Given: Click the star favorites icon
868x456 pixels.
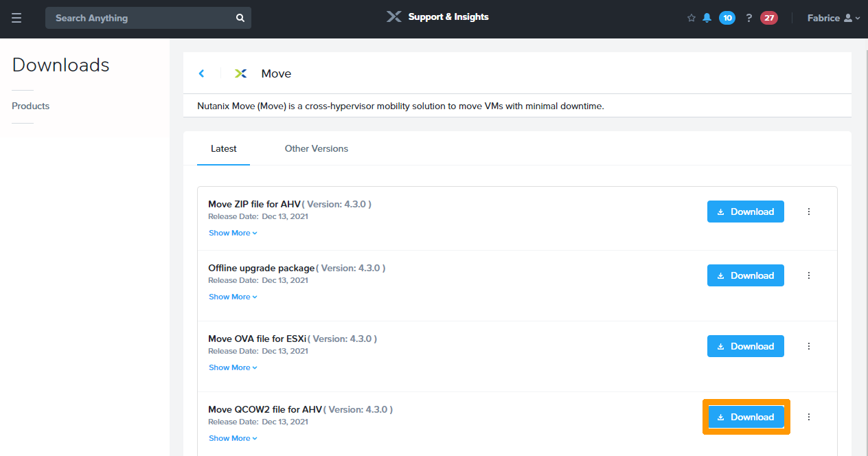Looking at the screenshot, I should [691, 18].
